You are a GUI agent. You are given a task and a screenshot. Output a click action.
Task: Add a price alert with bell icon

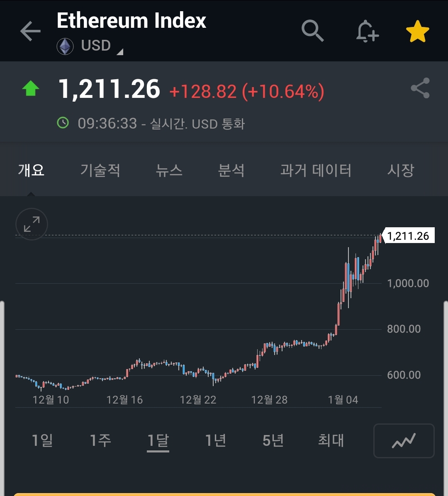(x=367, y=31)
